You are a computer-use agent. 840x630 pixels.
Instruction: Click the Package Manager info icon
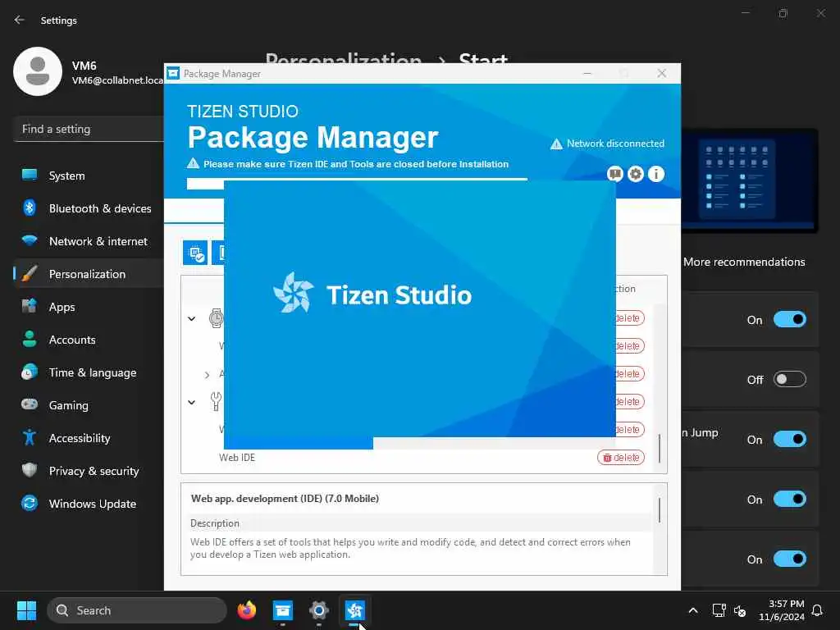click(656, 174)
